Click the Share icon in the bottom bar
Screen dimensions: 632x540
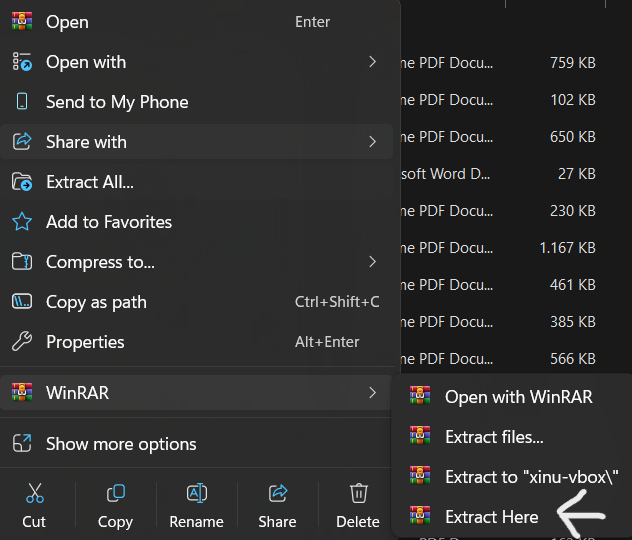(x=278, y=493)
